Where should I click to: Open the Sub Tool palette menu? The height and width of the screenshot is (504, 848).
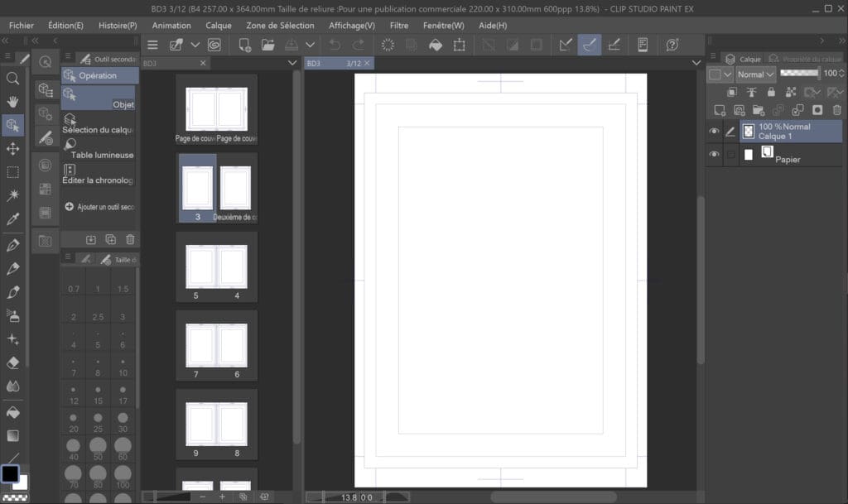pyautogui.click(x=68, y=56)
